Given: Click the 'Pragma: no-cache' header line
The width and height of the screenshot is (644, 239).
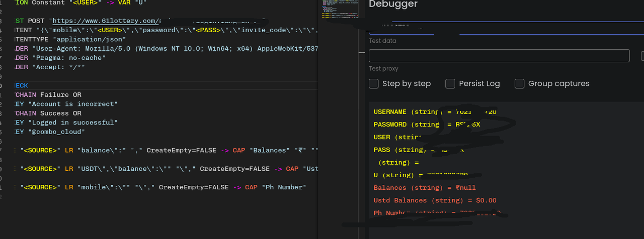Looking at the screenshot, I should pos(60,58).
